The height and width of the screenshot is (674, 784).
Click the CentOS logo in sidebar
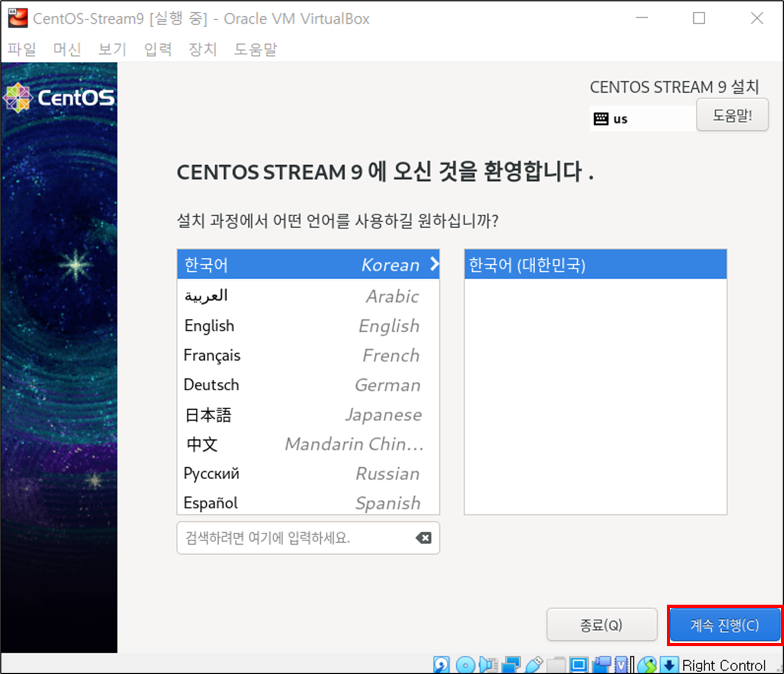pos(59,98)
